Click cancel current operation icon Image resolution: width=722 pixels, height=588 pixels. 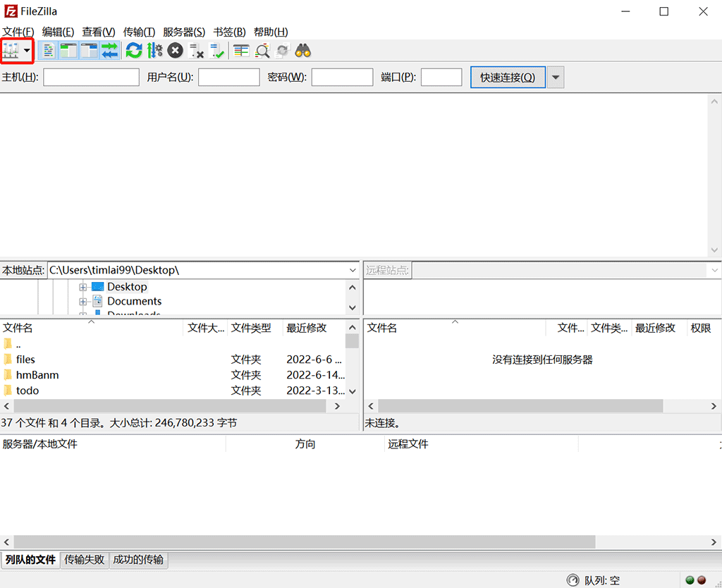coord(175,51)
